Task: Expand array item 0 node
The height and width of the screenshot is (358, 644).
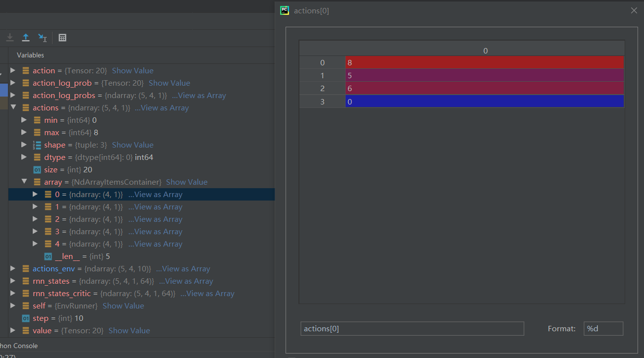Action: coord(35,194)
